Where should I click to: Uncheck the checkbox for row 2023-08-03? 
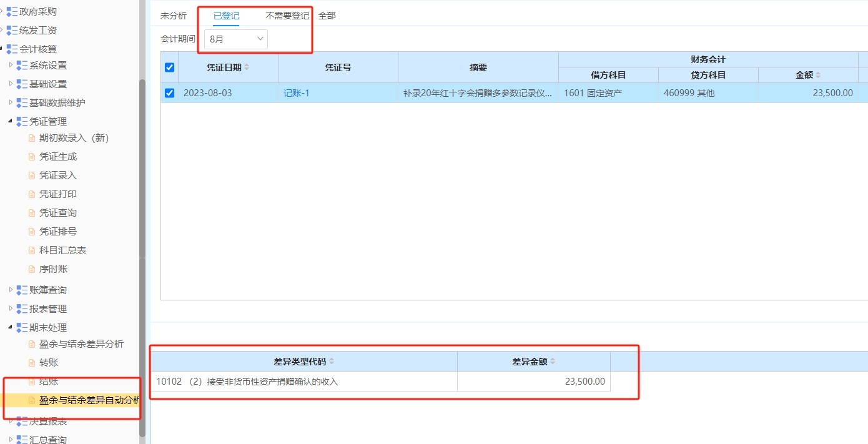click(169, 93)
